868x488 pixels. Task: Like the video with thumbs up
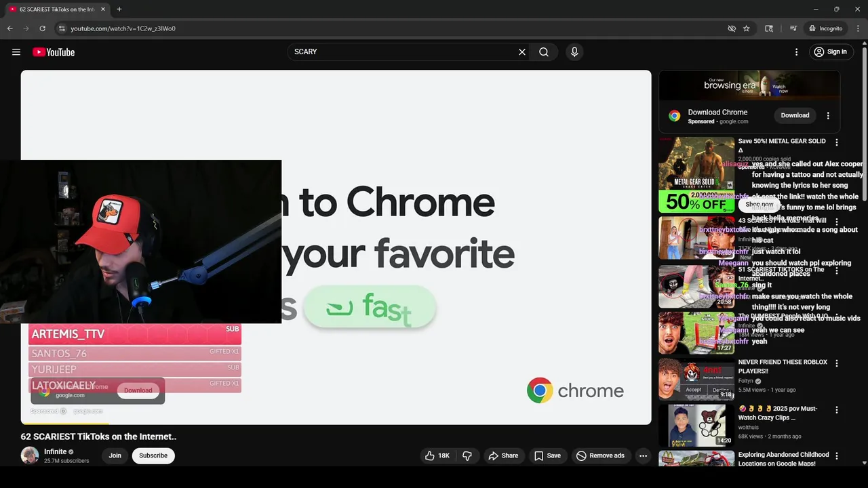click(x=437, y=455)
